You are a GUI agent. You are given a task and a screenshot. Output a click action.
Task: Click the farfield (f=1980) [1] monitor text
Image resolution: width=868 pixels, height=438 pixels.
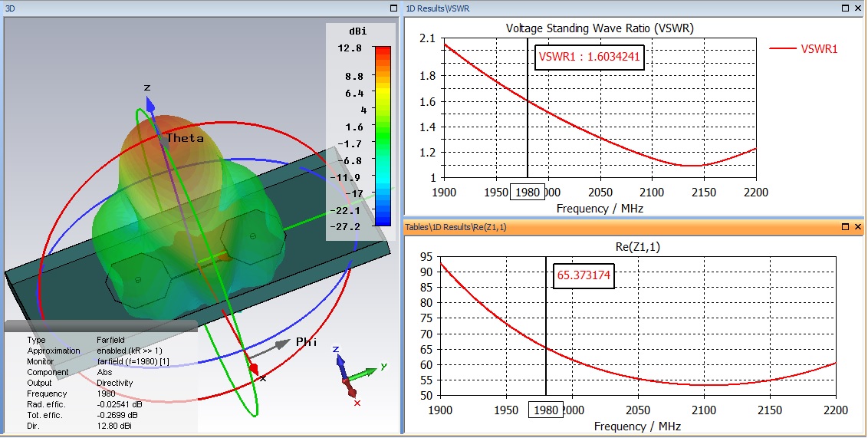pos(133,361)
